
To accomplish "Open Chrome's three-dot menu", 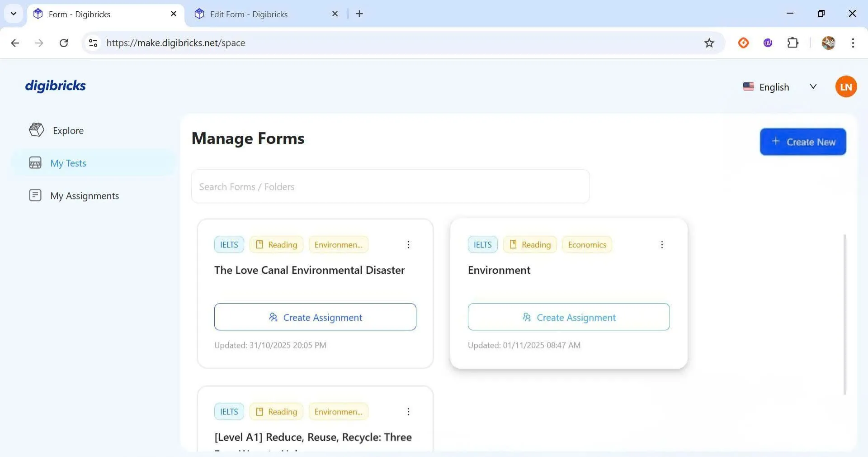I will 853,43.
